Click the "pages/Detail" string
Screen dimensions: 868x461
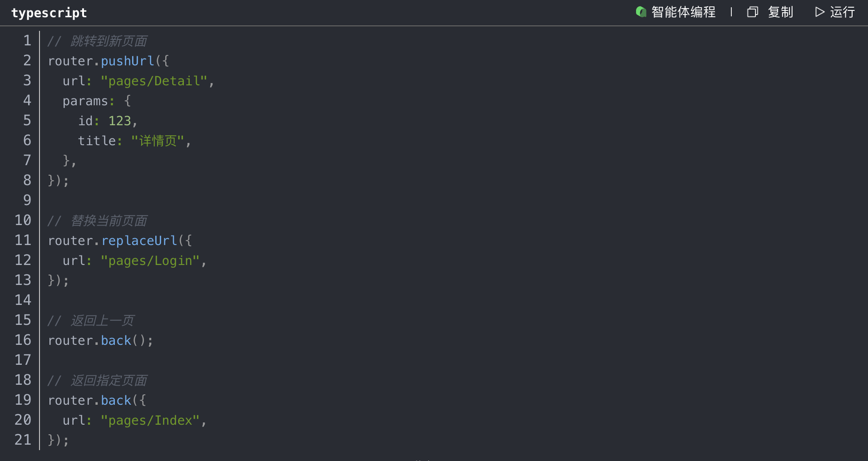pyautogui.click(x=154, y=81)
